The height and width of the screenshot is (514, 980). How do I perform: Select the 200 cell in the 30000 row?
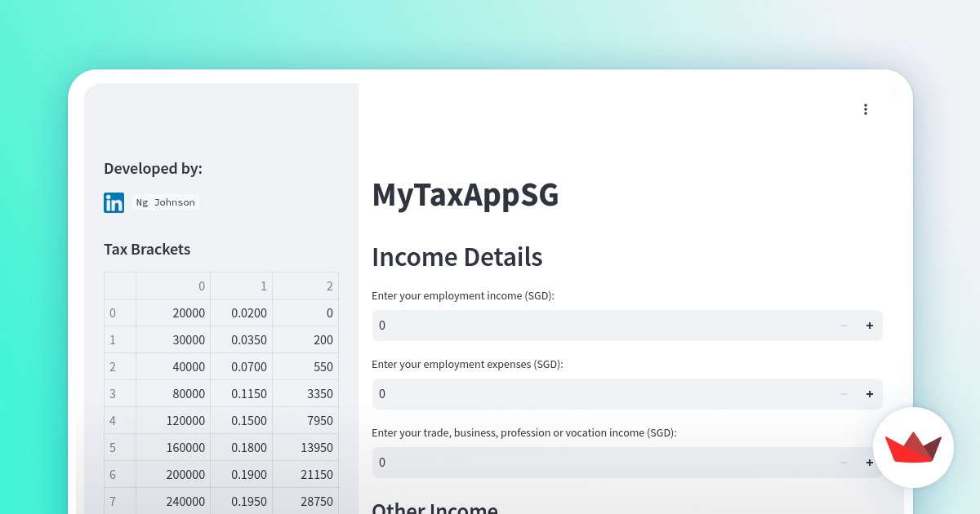click(305, 340)
